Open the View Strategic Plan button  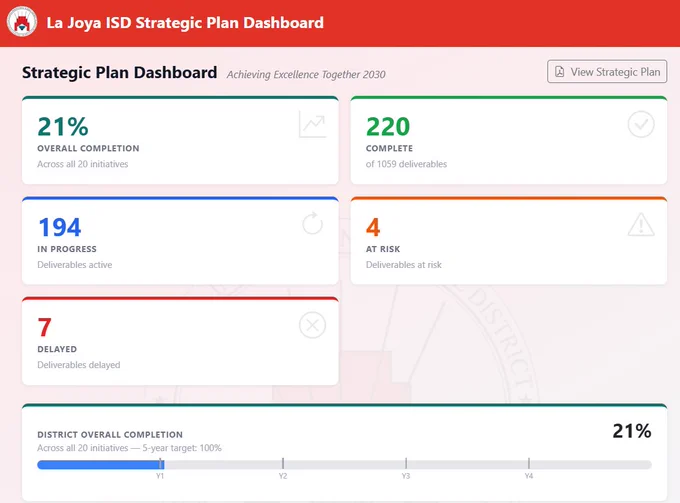[607, 72]
